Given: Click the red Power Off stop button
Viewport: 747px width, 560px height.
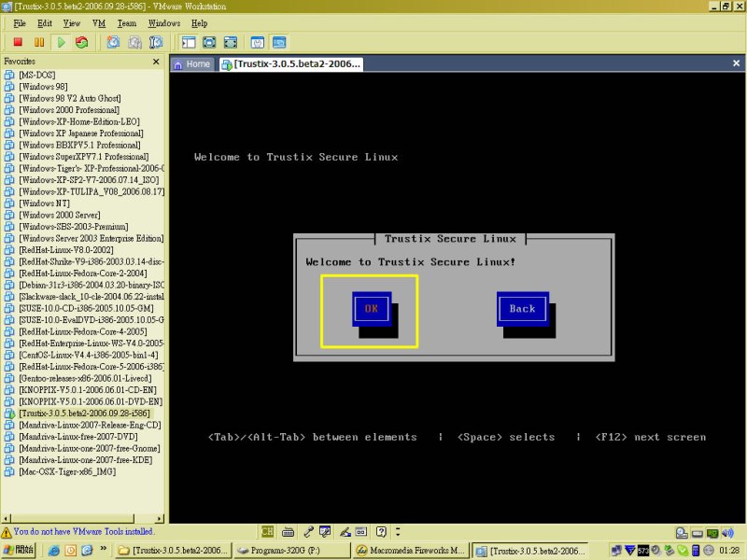Looking at the screenshot, I should tap(18, 42).
